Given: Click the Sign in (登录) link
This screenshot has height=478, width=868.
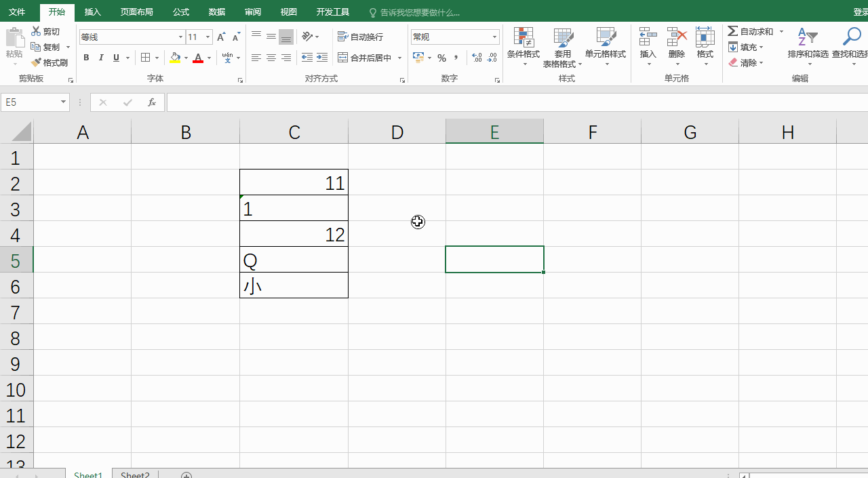Looking at the screenshot, I should click(x=860, y=12).
